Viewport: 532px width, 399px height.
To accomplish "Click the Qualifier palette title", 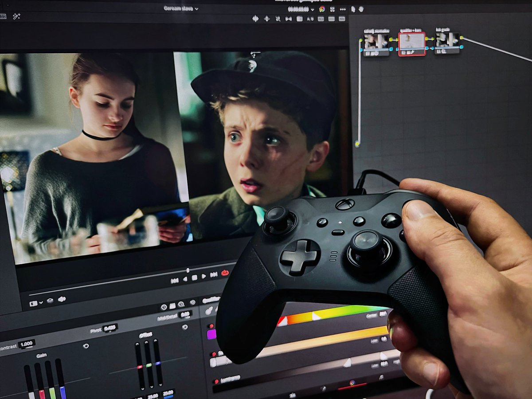I will click(211, 300).
